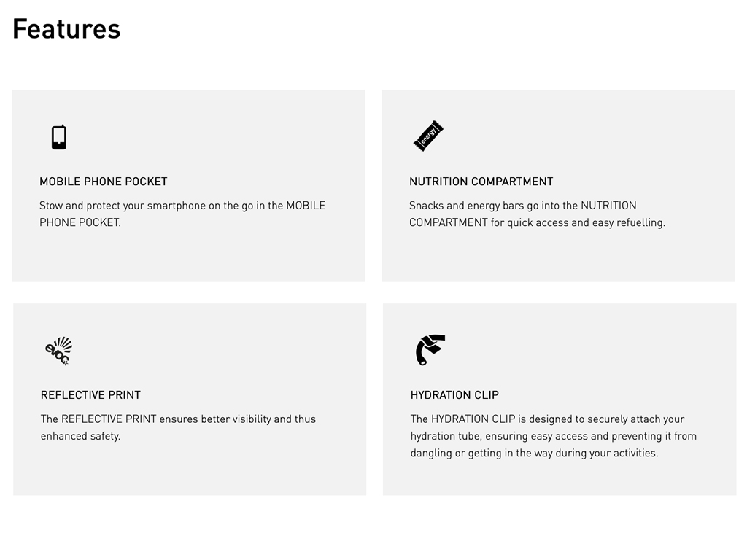Click the hydration tube attachment description
This screenshot has width=747, height=560.
pos(553,436)
